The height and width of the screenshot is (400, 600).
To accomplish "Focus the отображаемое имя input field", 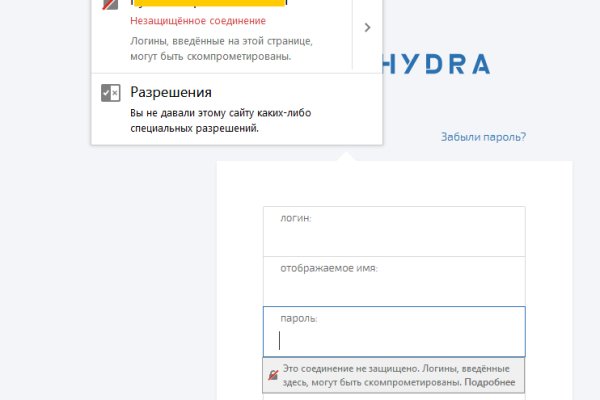I will click(394, 291).
